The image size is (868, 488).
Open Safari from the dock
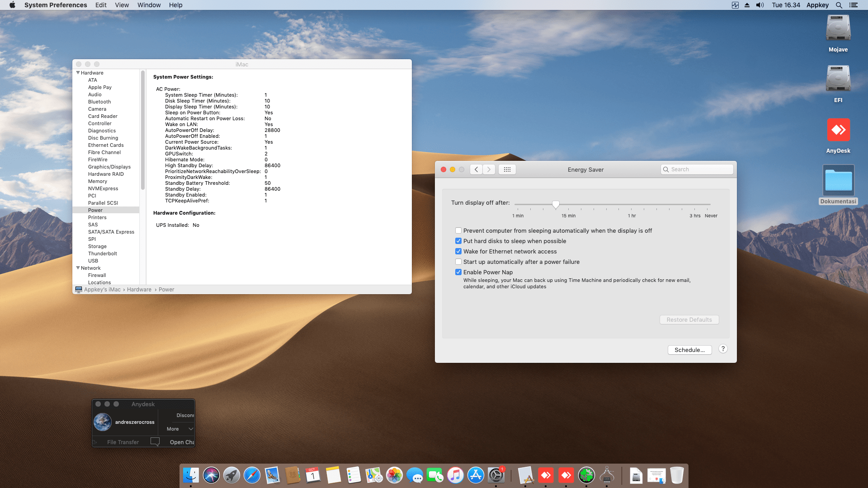252,475
